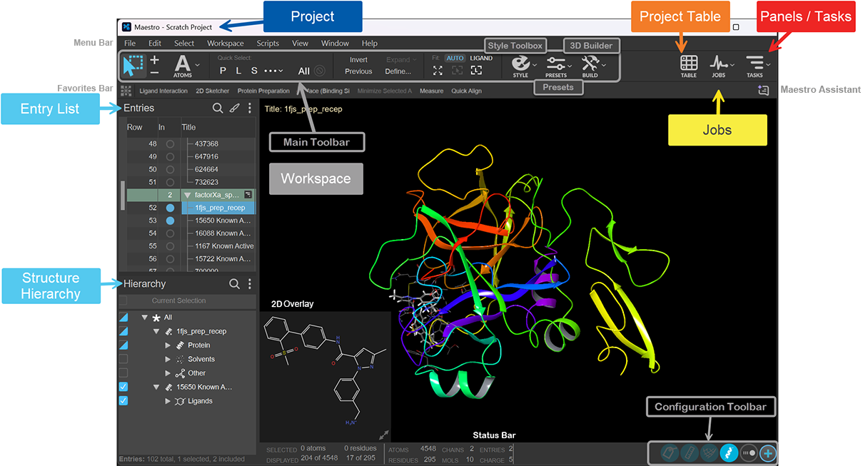This screenshot has width=868, height=466.
Task: Click Quick Select P for protein
Action: tap(223, 71)
